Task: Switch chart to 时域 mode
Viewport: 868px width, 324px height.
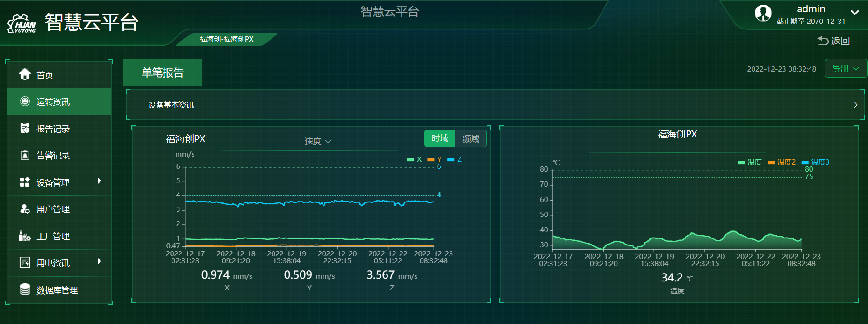Action: [x=439, y=138]
